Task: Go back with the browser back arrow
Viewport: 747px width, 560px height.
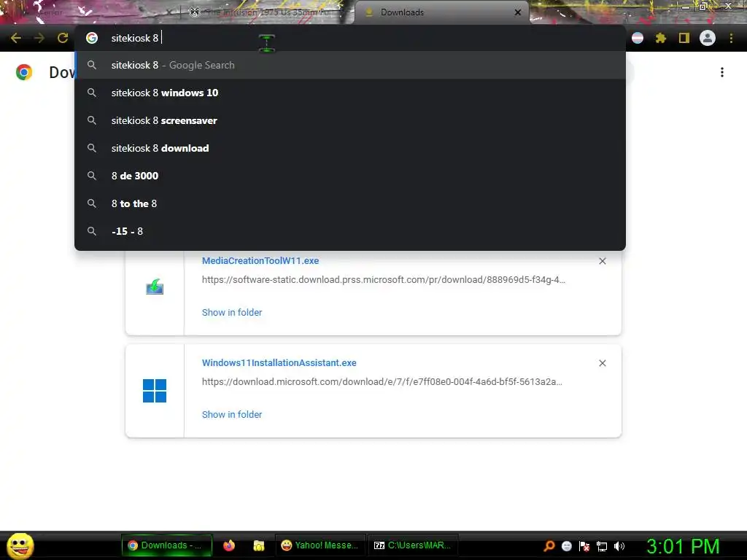Action: 16,38
